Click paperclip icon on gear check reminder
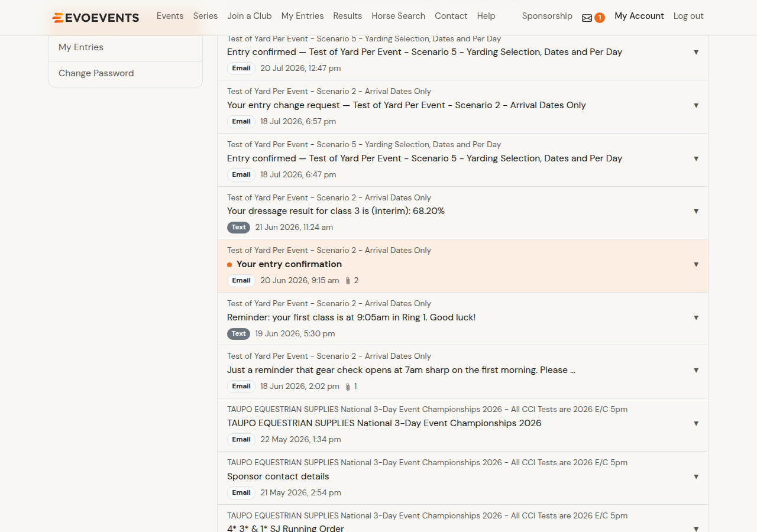The height and width of the screenshot is (532, 757). click(348, 387)
